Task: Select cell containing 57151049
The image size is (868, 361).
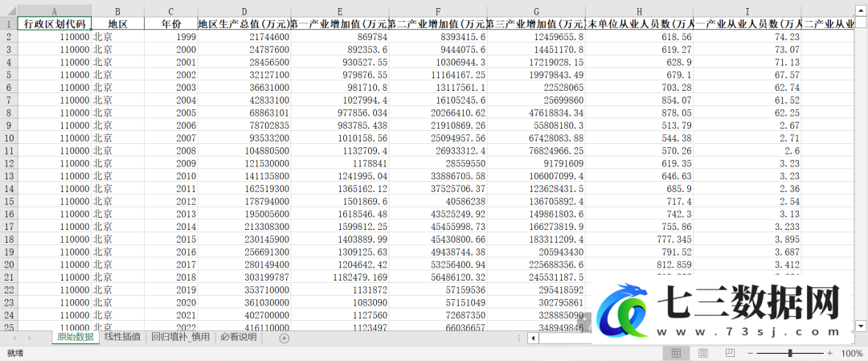Action: 438,303
